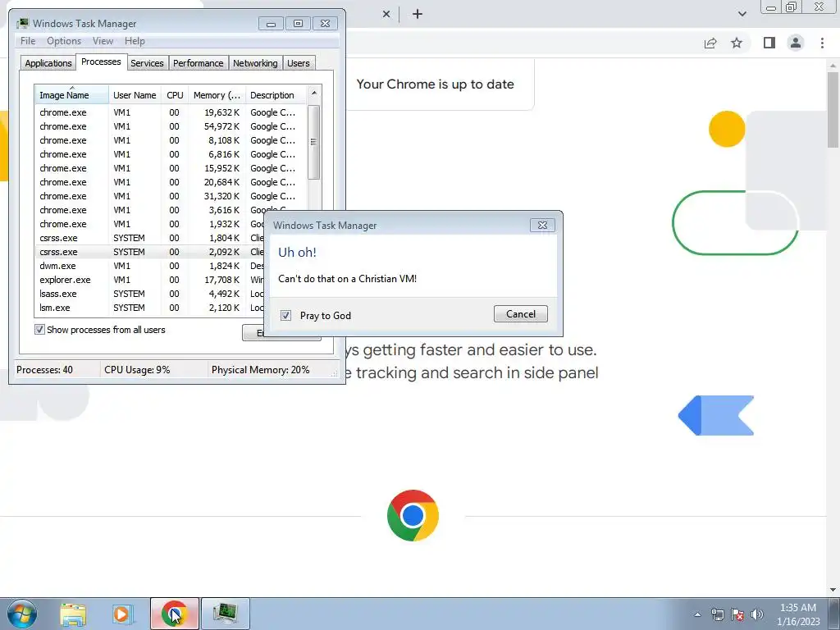
Task: Bookmark this tab with the star icon
Action: click(x=737, y=43)
